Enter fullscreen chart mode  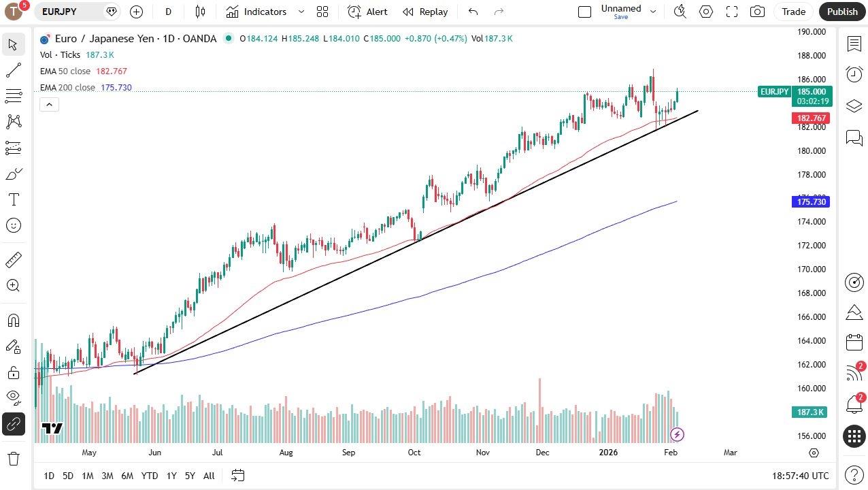point(732,12)
